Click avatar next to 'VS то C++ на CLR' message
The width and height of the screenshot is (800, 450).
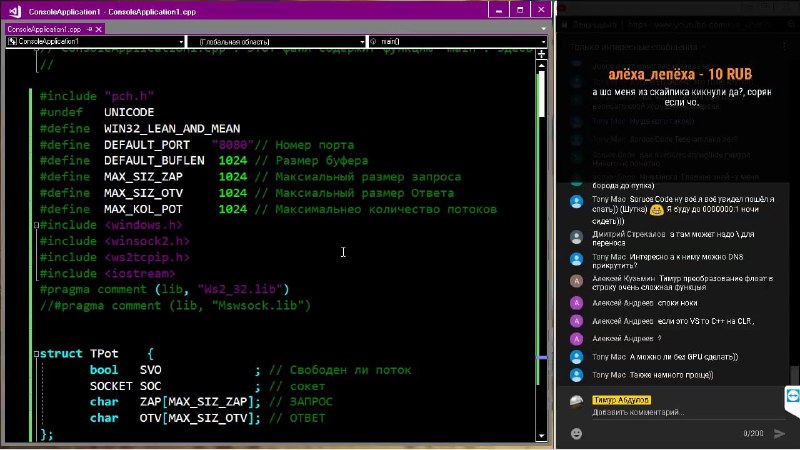coord(577,321)
